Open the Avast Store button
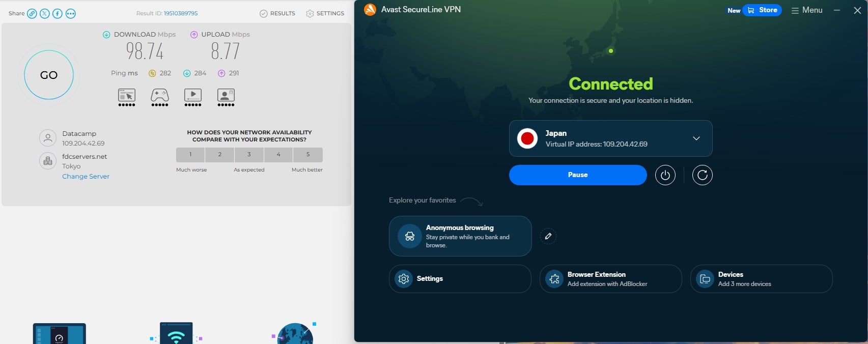868x344 pixels. point(762,10)
